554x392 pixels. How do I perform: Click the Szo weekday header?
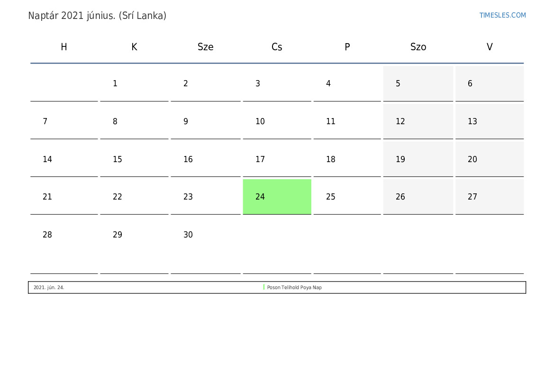click(x=418, y=47)
